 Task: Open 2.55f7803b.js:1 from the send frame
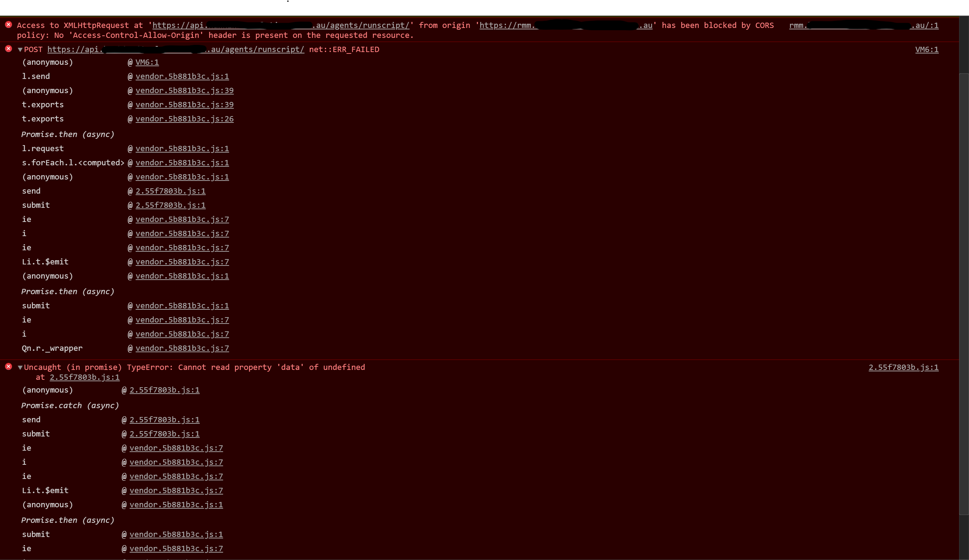pos(170,191)
